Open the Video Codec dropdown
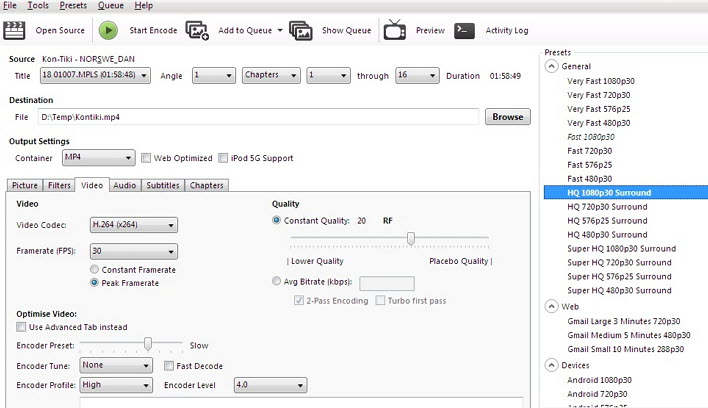The image size is (708, 408). pyautogui.click(x=134, y=225)
